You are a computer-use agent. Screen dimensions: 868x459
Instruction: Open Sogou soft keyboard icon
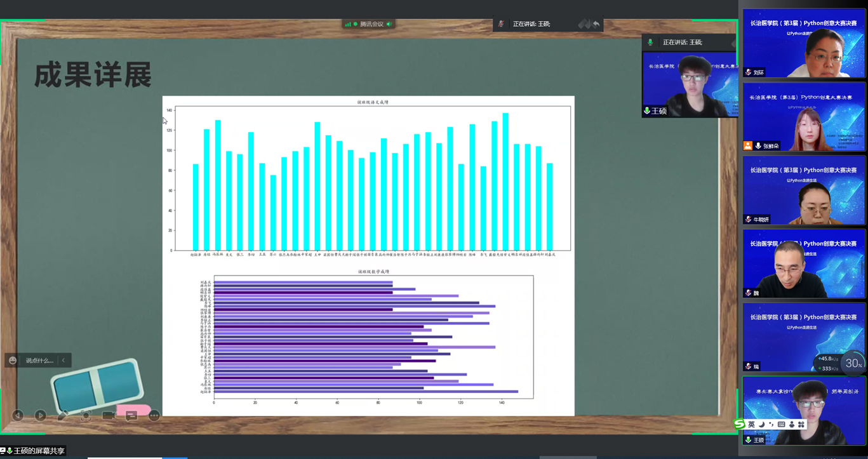(781, 424)
